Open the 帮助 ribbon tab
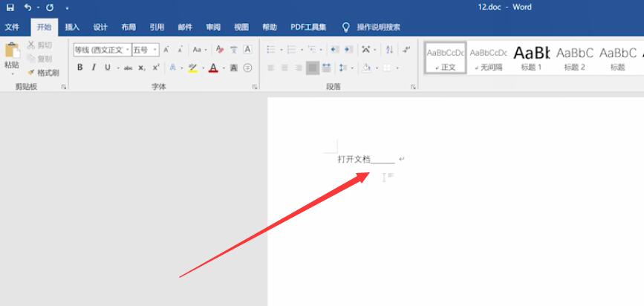This screenshot has height=306, width=644. click(x=270, y=27)
